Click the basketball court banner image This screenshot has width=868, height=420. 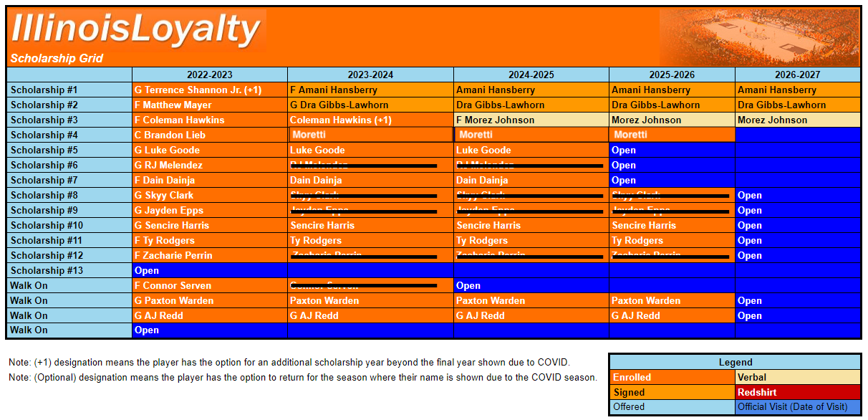759,37
